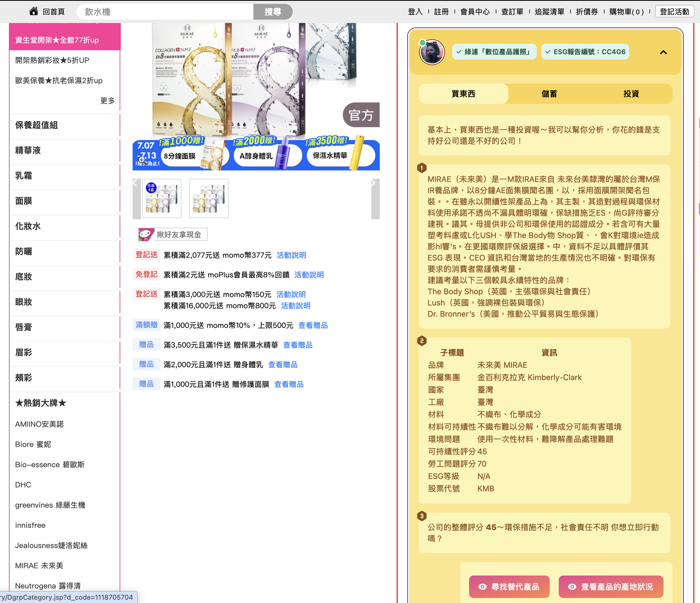
Task: Click the 搜尋 search button
Action: pos(273,12)
